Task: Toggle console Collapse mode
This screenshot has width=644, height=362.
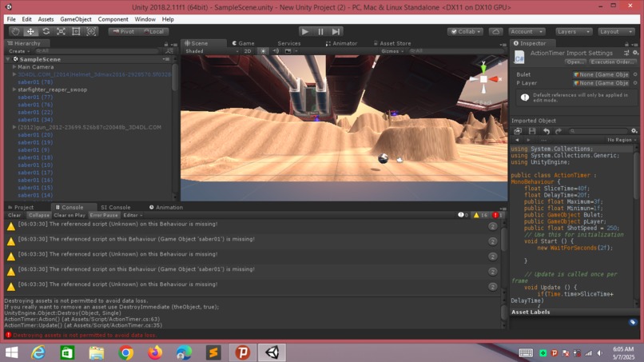Action: coord(39,215)
